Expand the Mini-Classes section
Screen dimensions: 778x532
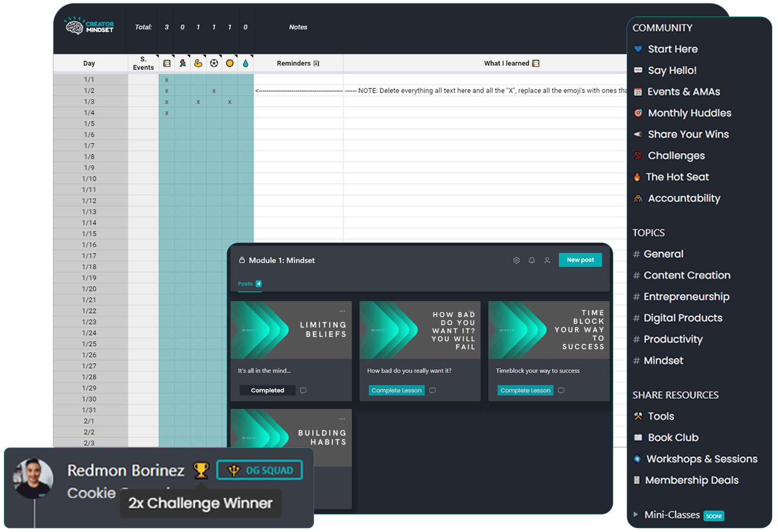tap(636, 515)
